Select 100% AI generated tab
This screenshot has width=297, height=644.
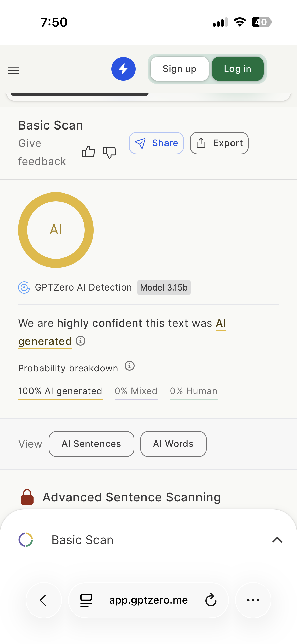tap(60, 391)
